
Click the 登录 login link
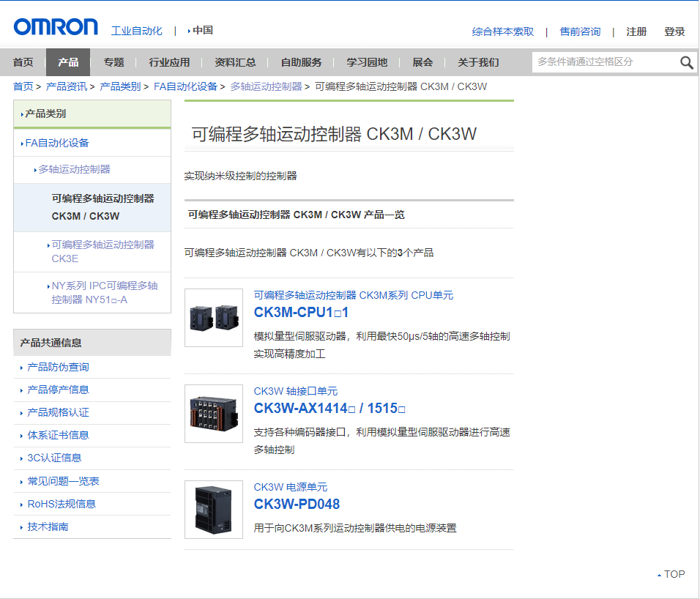(x=674, y=32)
